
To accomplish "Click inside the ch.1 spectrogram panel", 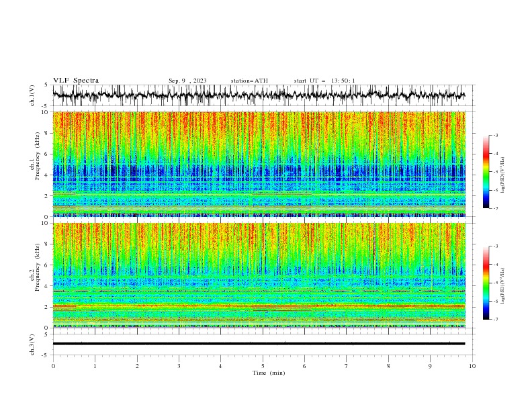I will tap(259, 164).
